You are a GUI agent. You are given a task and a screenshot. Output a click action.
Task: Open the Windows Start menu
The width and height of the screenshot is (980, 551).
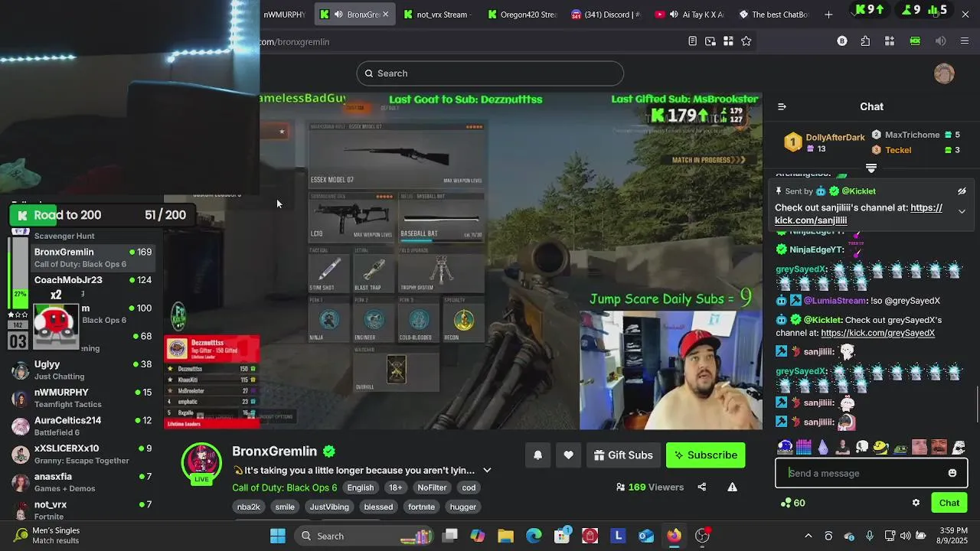(278, 536)
